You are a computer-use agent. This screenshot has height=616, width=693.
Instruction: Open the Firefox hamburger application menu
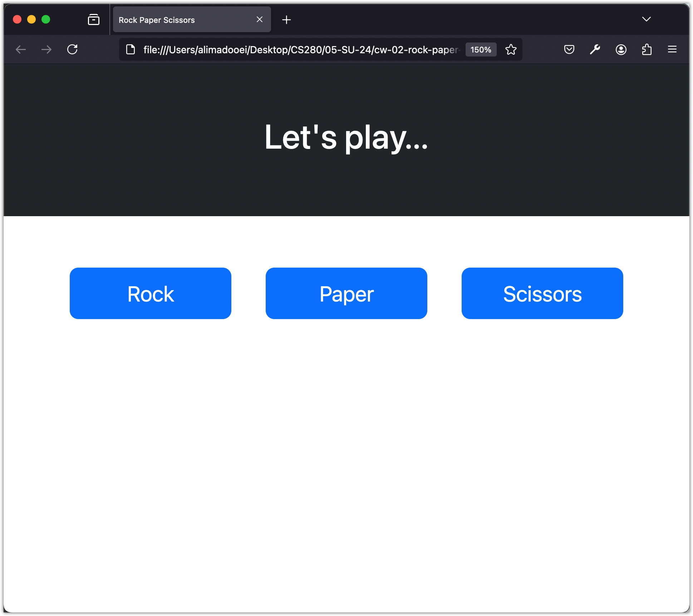(x=672, y=49)
